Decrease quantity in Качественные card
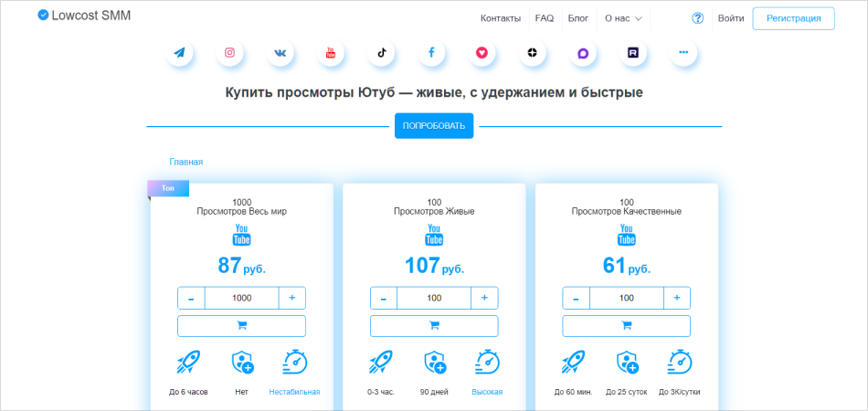The height and width of the screenshot is (411, 868). 577,298
